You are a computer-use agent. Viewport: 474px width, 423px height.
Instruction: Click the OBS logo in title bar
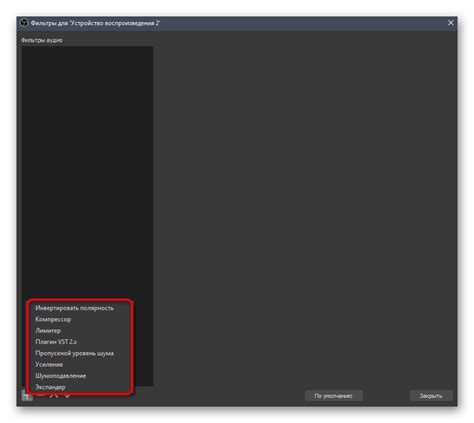pyautogui.click(x=24, y=23)
